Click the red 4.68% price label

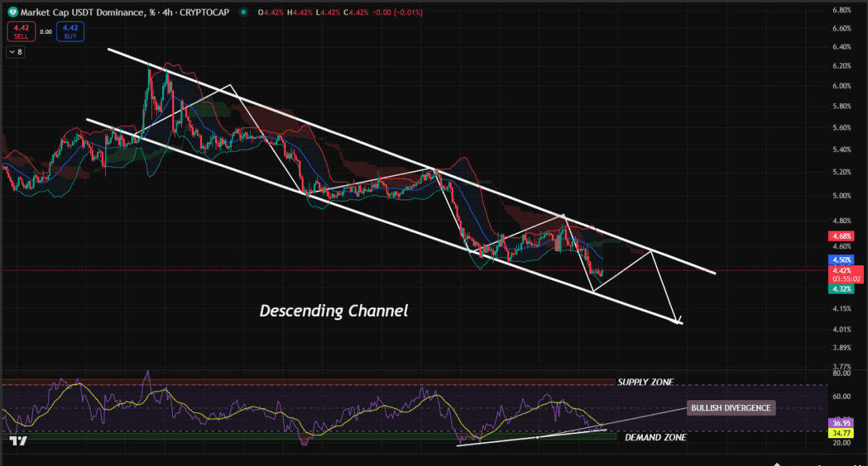pos(841,236)
